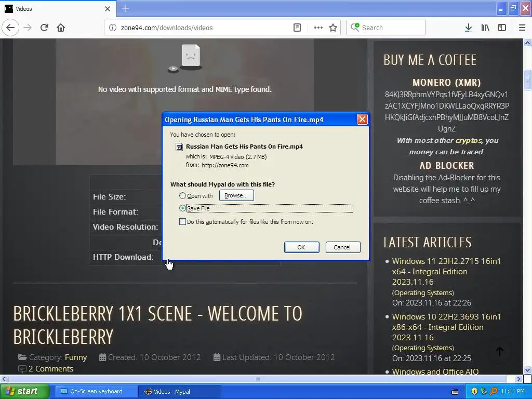Go back to the previous page
This screenshot has width=532, height=399.
coord(10,28)
